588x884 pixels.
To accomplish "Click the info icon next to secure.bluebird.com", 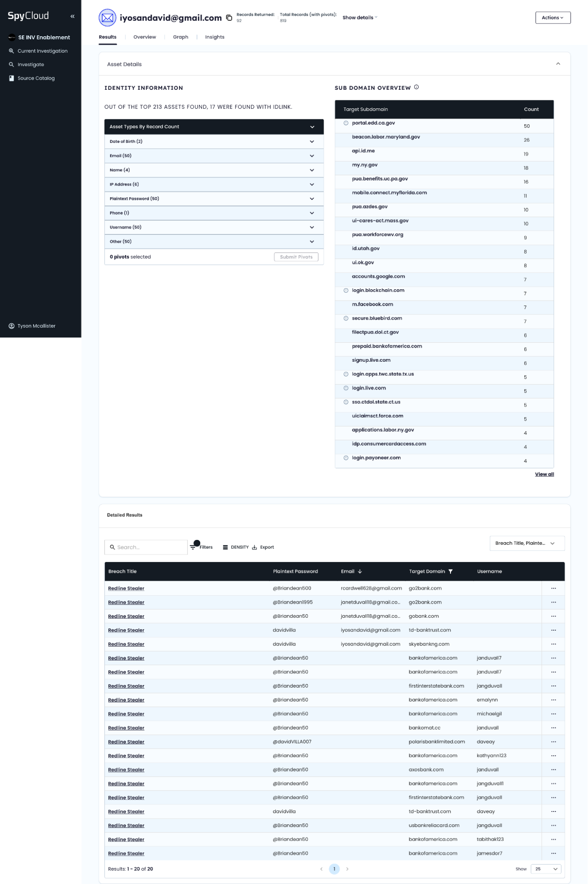I will (x=346, y=318).
